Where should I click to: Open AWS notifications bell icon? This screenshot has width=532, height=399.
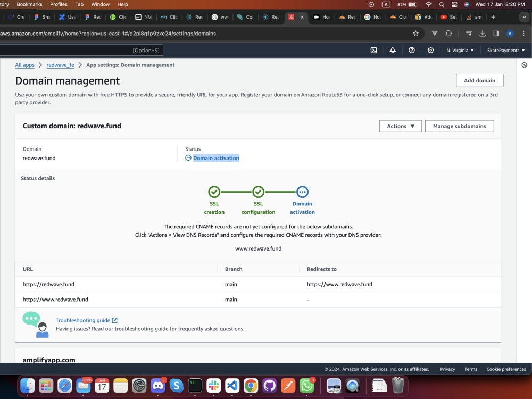(x=393, y=50)
